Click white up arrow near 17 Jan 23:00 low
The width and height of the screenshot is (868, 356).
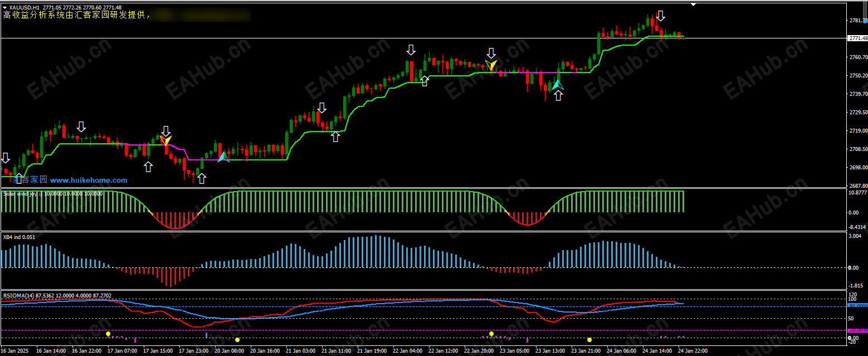coord(202,178)
